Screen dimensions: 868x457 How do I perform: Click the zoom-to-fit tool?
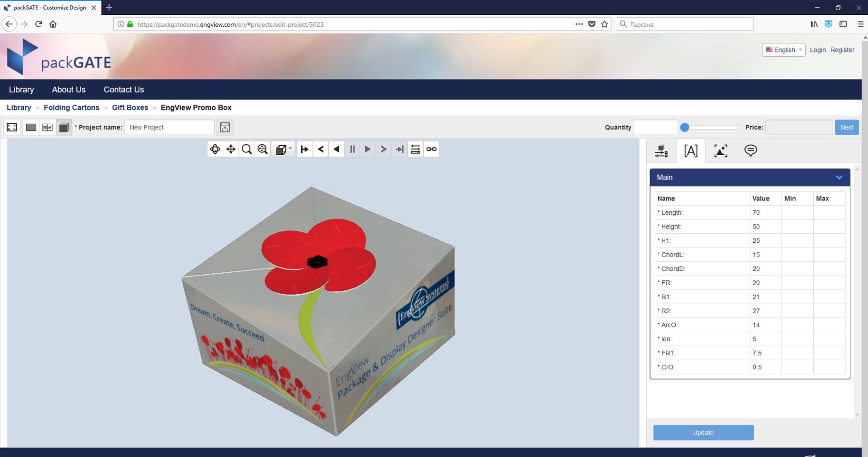[262, 149]
